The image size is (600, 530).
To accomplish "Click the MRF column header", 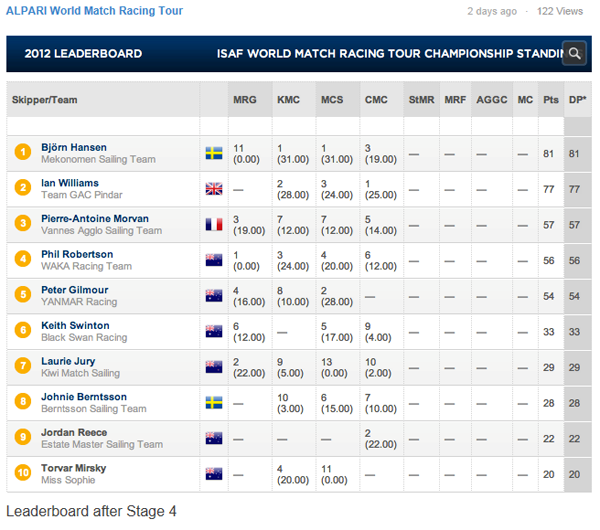I will point(455,100).
